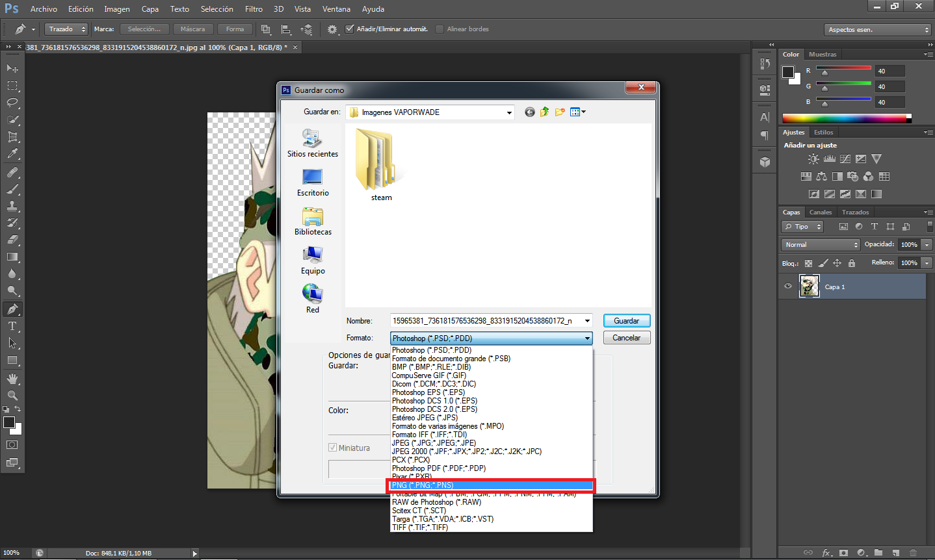Select the Eraser tool
Image resolution: width=935 pixels, height=560 pixels.
click(x=12, y=240)
